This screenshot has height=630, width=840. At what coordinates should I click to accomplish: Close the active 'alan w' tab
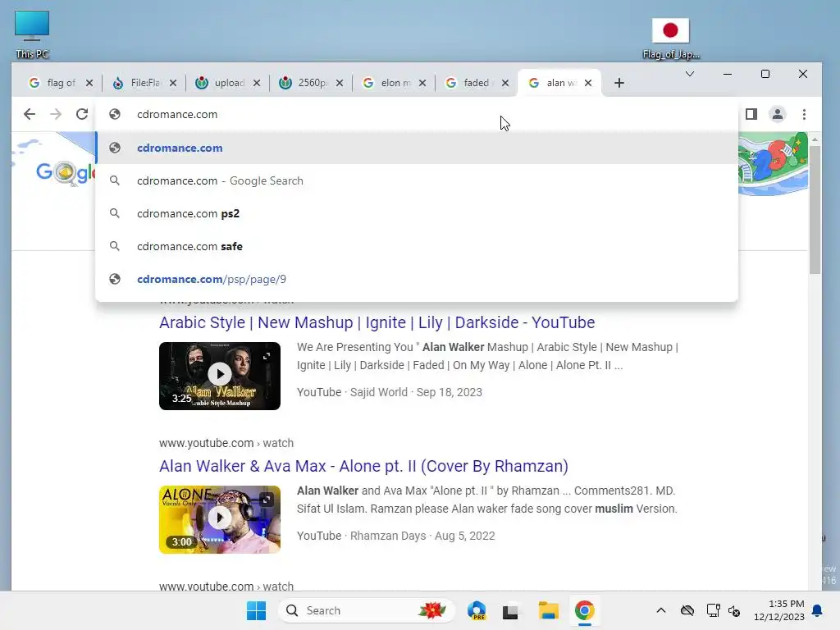pos(588,83)
